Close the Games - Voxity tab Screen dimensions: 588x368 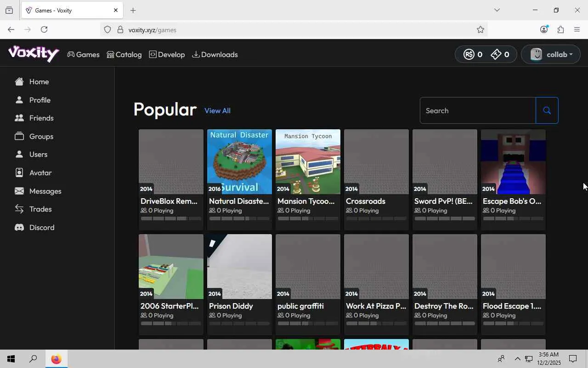[116, 10]
